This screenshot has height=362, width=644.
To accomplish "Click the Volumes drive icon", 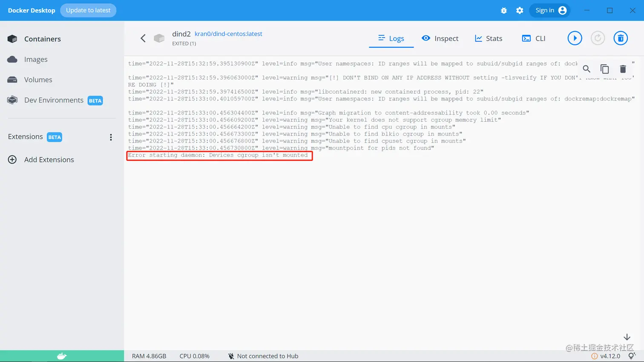I will [x=12, y=80].
